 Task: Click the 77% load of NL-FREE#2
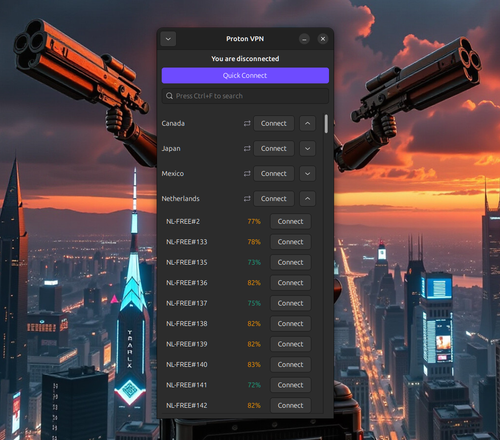tap(254, 222)
